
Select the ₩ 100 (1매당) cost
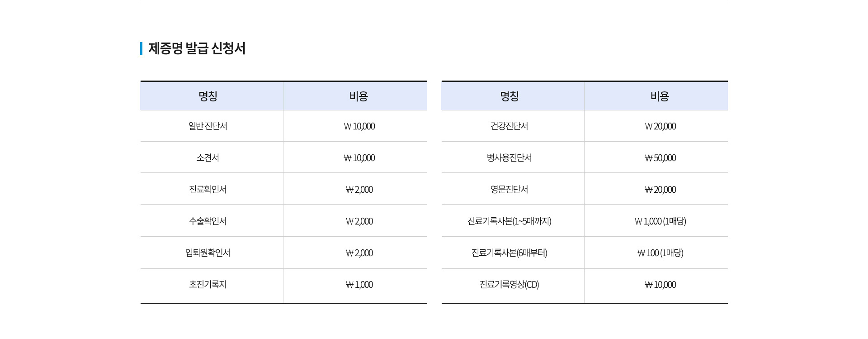660,253
